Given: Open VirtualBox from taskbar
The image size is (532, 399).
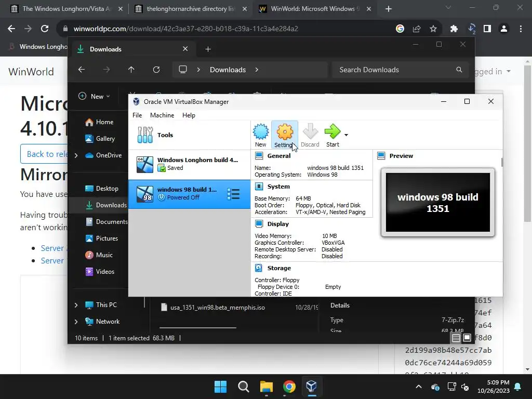Looking at the screenshot, I should 312,387.
